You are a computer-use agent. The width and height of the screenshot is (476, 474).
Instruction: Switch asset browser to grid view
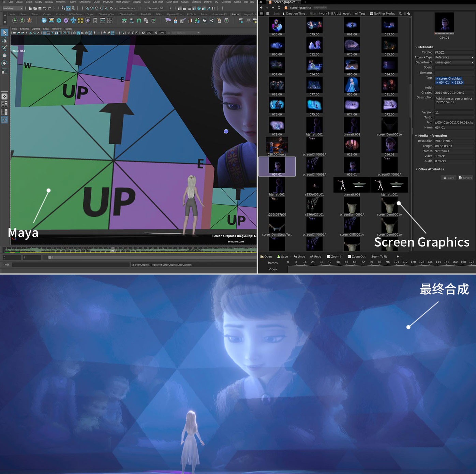click(x=261, y=14)
